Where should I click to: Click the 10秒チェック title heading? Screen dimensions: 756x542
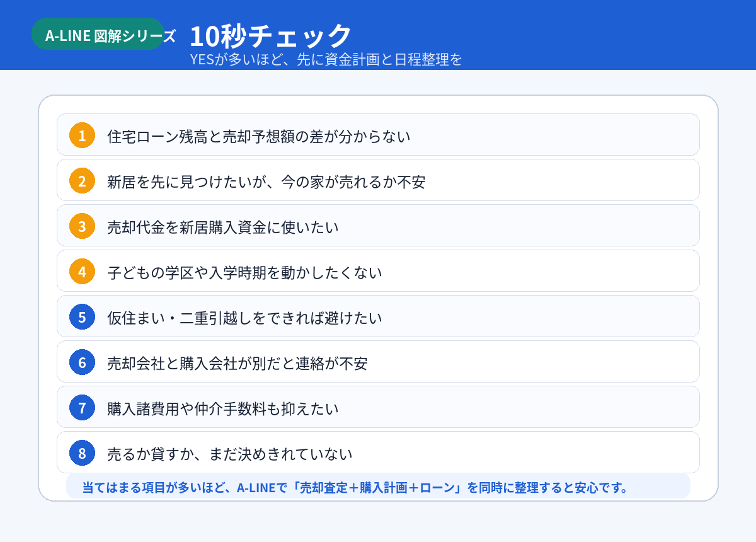tap(270, 35)
